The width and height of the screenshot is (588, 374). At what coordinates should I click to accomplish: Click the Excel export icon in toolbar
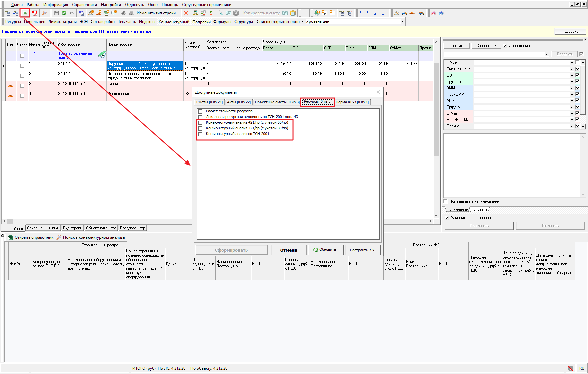25,13
